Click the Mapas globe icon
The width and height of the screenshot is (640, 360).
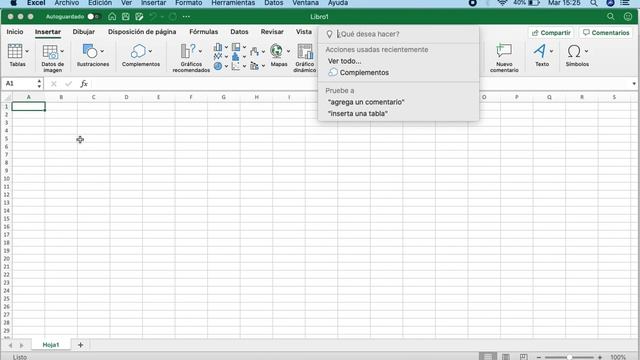[x=276, y=51]
